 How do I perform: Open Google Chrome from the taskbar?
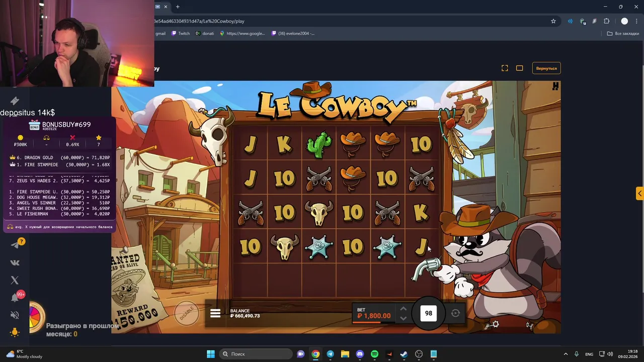click(315, 354)
